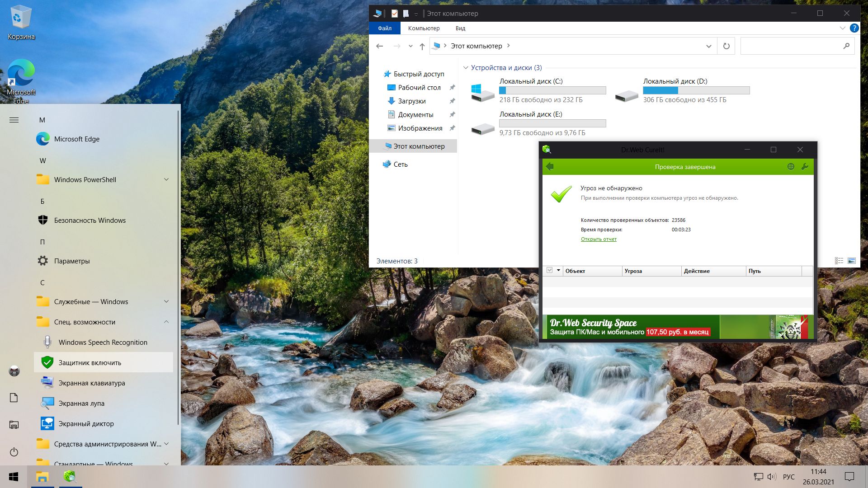Go up one folder level arrow

pos(422,46)
